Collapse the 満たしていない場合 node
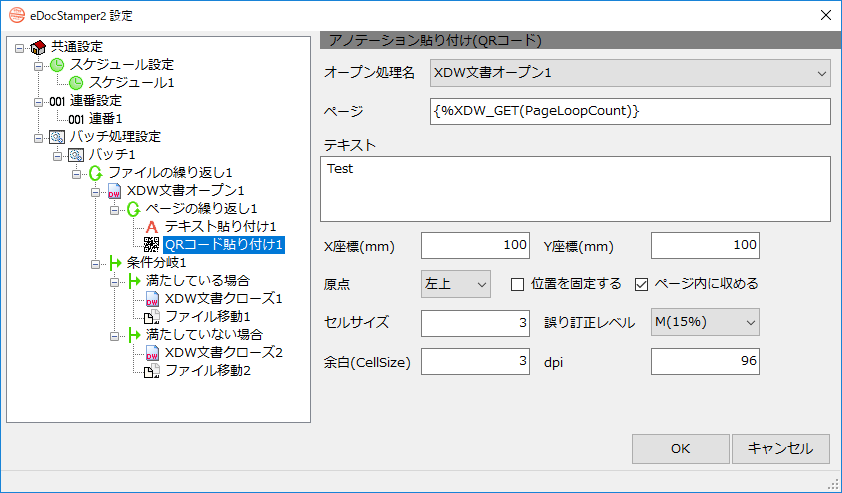Viewport: 842px width, 493px height. (114, 336)
